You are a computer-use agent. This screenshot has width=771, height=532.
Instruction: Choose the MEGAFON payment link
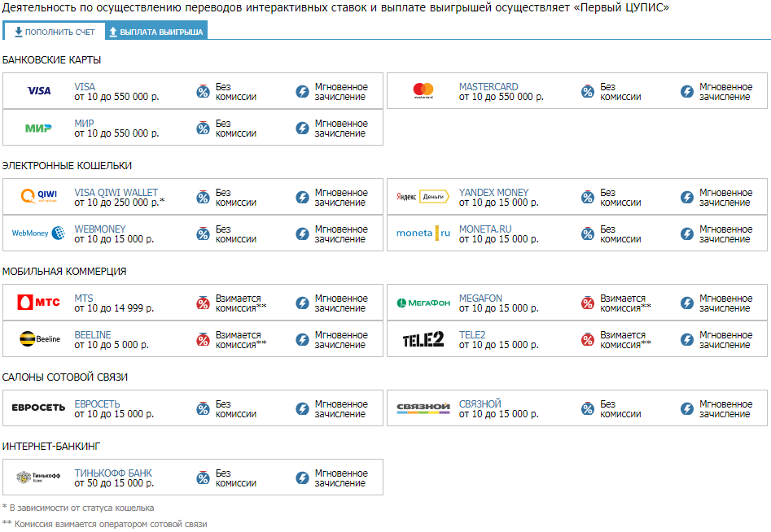coord(480,299)
